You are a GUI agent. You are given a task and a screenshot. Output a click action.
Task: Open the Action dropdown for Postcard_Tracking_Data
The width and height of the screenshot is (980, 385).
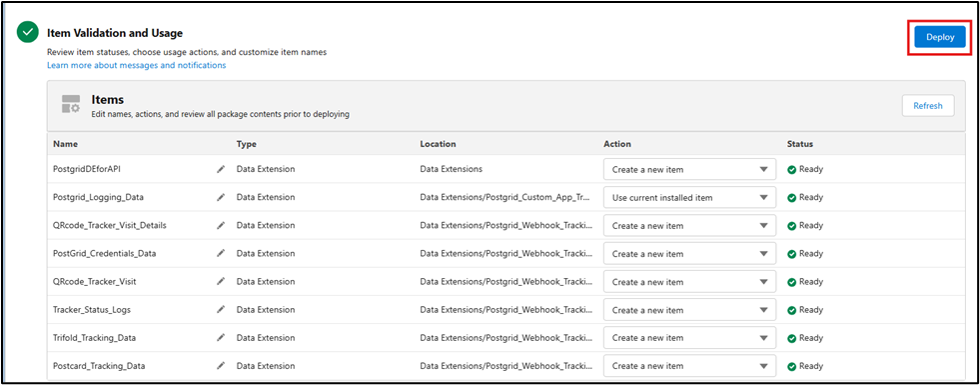click(x=689, y=366)
